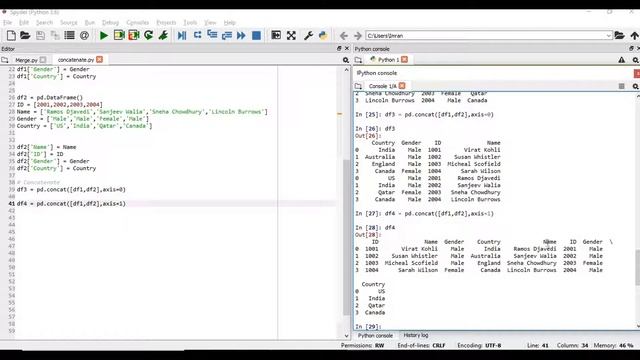Click the IPython console grid options icon
Viewport: 640px width, 360px height.
(x=621, y=86)
